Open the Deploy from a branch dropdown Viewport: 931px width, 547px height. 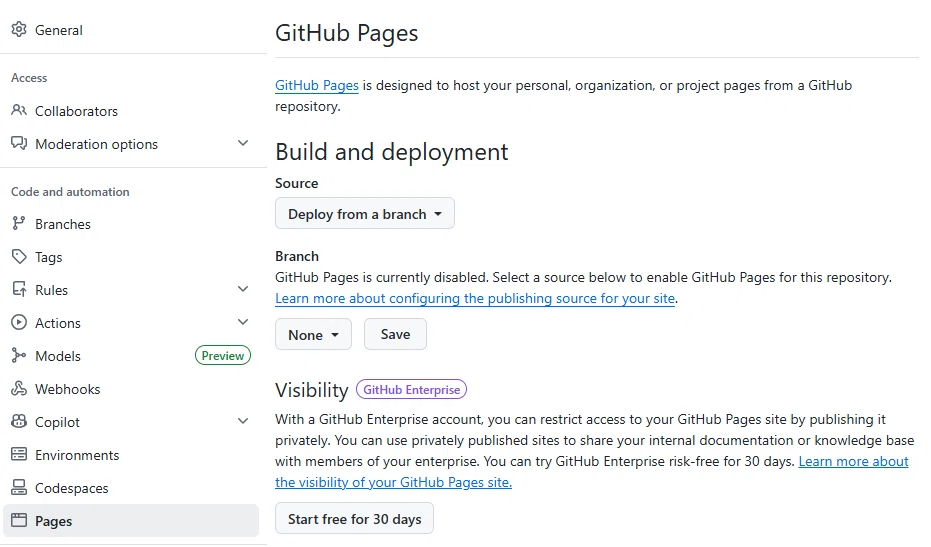click(365, 214)
